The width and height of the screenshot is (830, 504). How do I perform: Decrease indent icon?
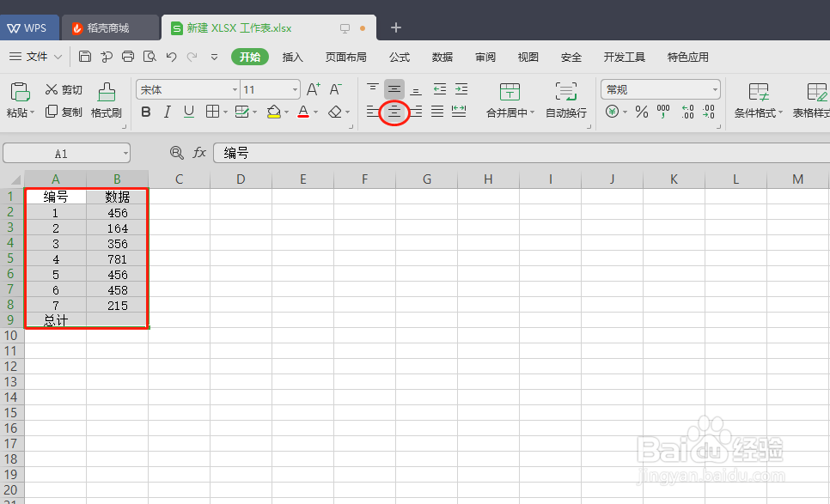click(x=440, y=89)
